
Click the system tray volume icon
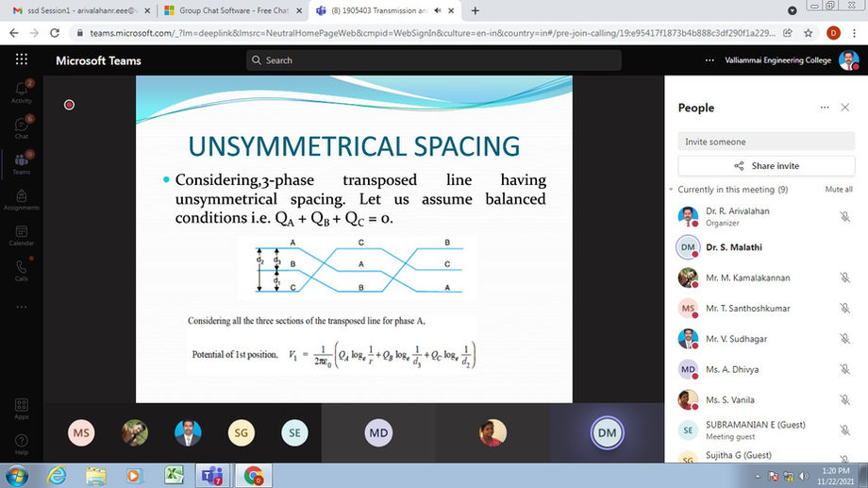click(x=803, y=477)
